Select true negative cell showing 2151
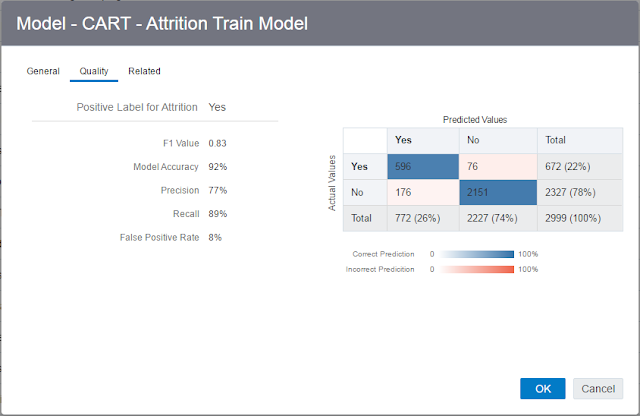 (498, 192)
